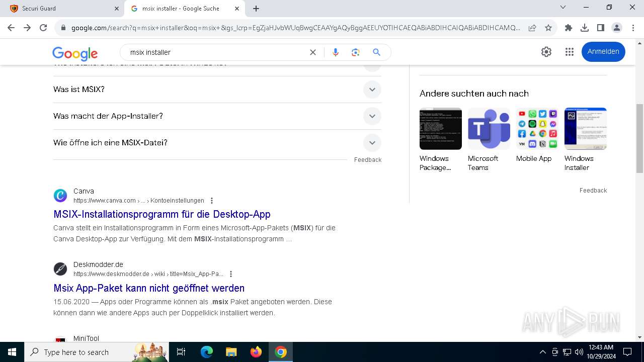Viewport: 644px width, 362px height.
Task: Open notification center icon
Action: click(x=627, y=352)
